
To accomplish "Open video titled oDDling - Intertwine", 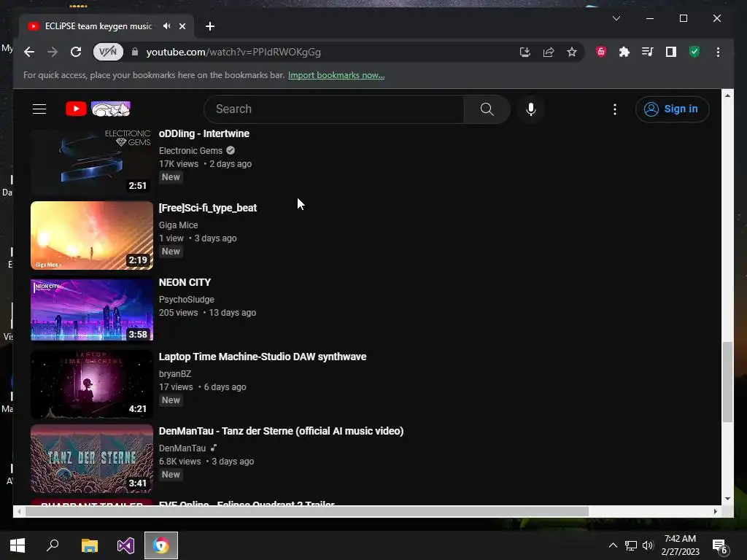I will (x=204, y=134).
